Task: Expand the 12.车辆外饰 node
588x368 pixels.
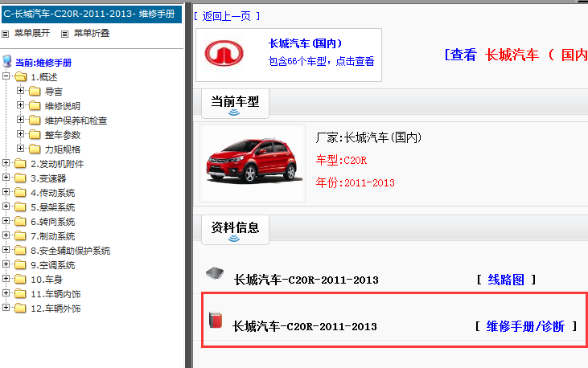Action: [x=6, y=307]
